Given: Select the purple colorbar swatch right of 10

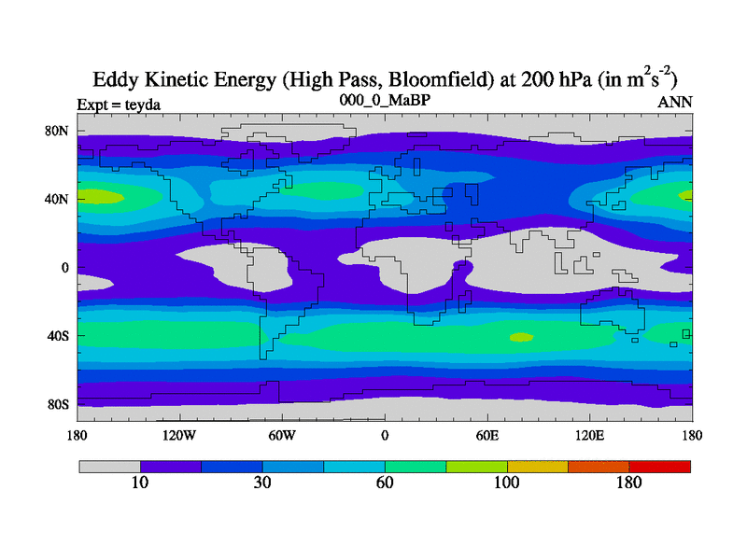Looking at the screenshot, I should point(171,466).
